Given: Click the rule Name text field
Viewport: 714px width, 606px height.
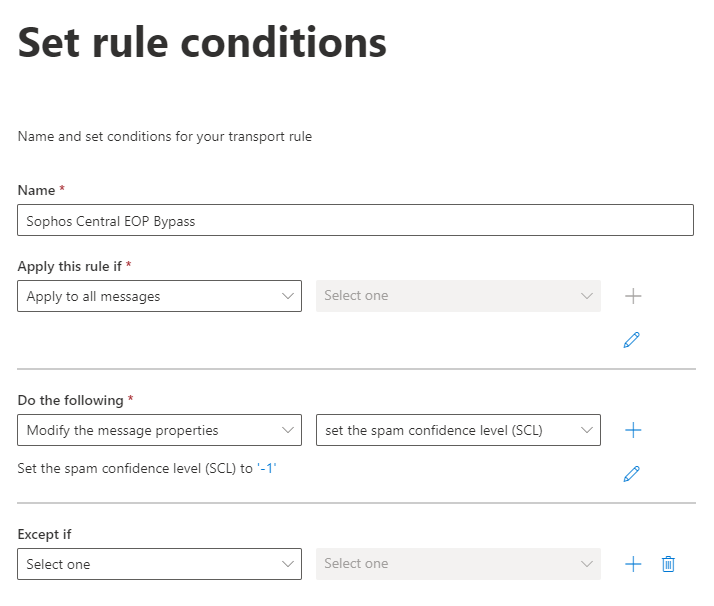Looking at the screenshot, I should [355, 221].
